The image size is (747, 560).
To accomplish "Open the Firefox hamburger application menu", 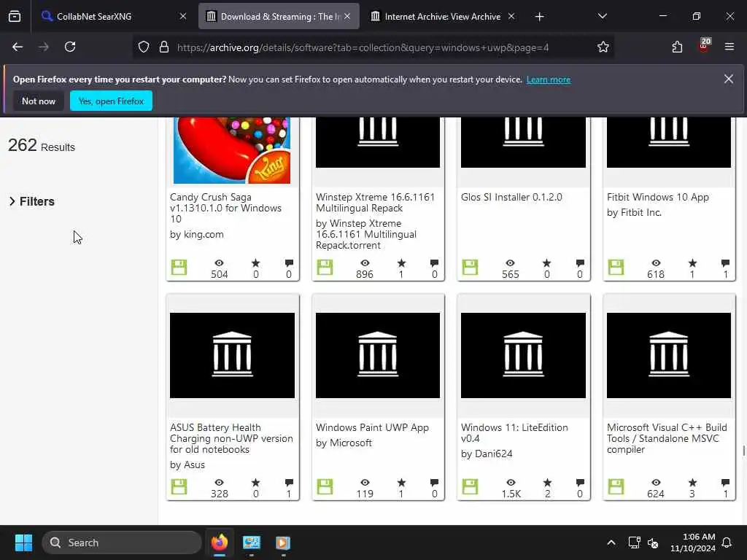I will pyautogui.click(x=729, y=47).
